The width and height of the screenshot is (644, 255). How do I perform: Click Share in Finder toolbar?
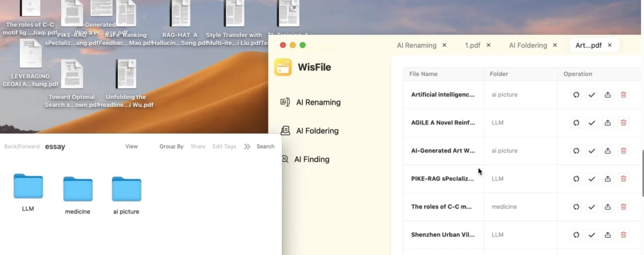[198, 146]
